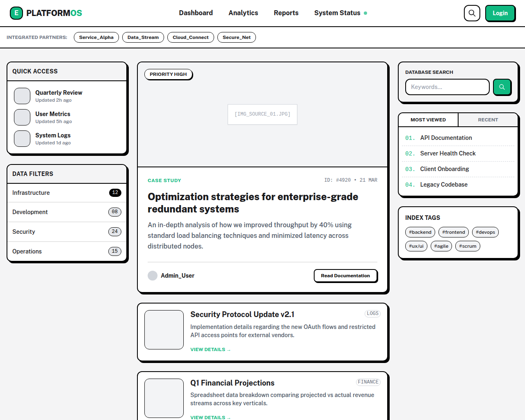Open the Quarterly Review quick access thumbnail
The height and width of the screenshot is (420, 525).
tap(22, 96)
